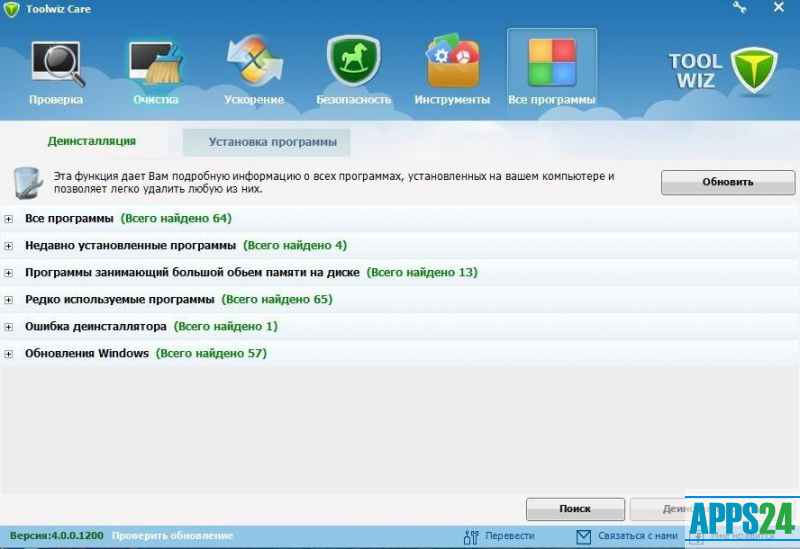Expand Недавно установленные программы group
This screenshot has height=549, width=800.
point(9,246)
